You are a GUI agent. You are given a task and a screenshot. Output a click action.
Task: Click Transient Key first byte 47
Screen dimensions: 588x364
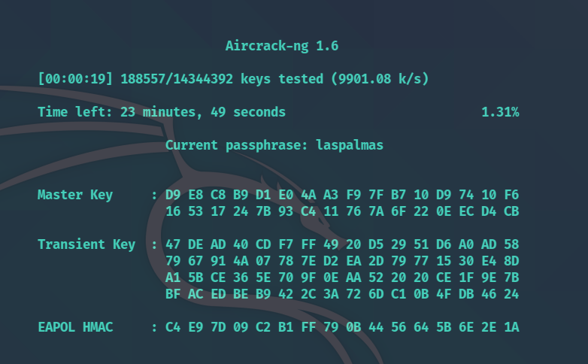173,244
